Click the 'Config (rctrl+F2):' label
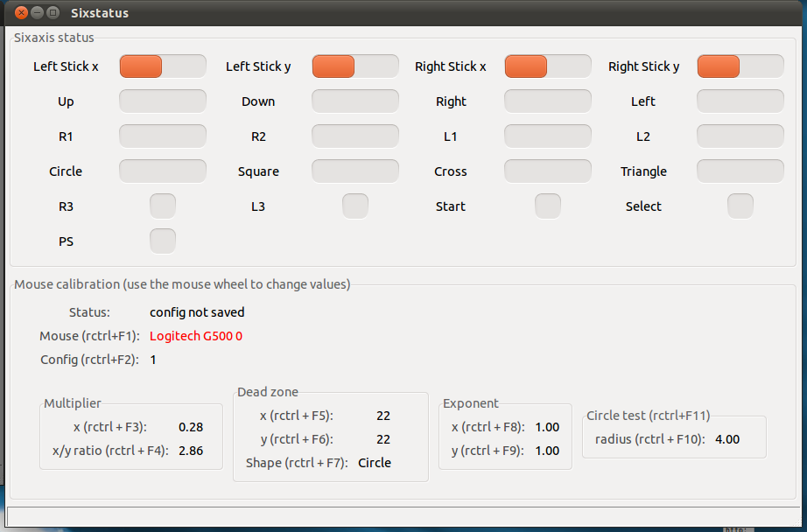The width and height of the screenshot is (807, 532). pos(89,360)
